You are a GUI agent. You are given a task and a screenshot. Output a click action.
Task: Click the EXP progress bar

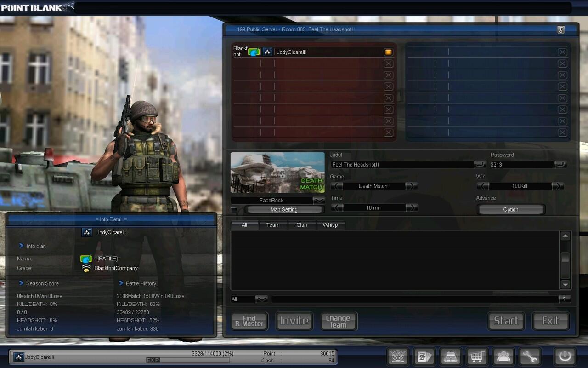[188, 360]
